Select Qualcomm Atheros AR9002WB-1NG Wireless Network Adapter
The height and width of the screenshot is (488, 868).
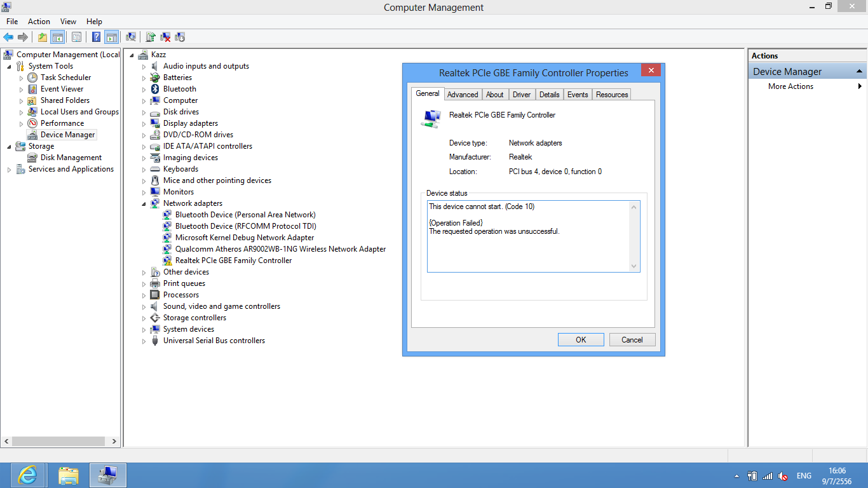pos(280,249)
